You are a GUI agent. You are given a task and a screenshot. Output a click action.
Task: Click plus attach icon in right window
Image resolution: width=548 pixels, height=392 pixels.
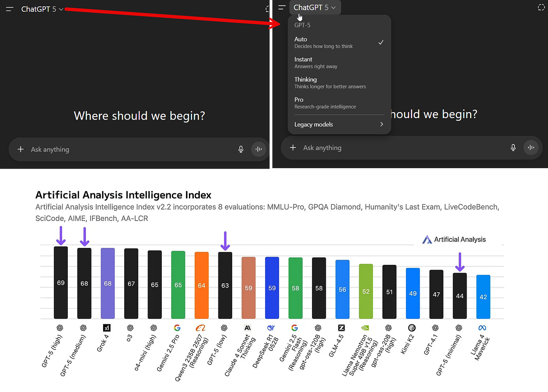tap(293, 148)
